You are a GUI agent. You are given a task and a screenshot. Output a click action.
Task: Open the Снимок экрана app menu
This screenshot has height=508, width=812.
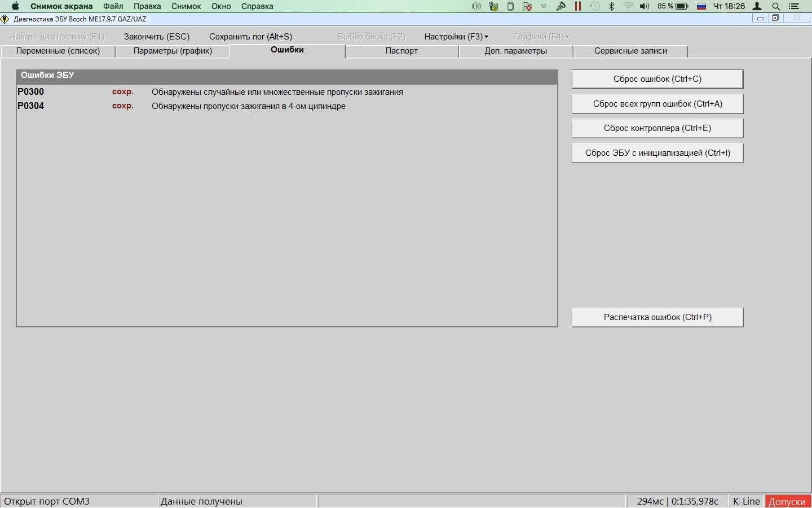pyautogui.click(x=61, y=6)
